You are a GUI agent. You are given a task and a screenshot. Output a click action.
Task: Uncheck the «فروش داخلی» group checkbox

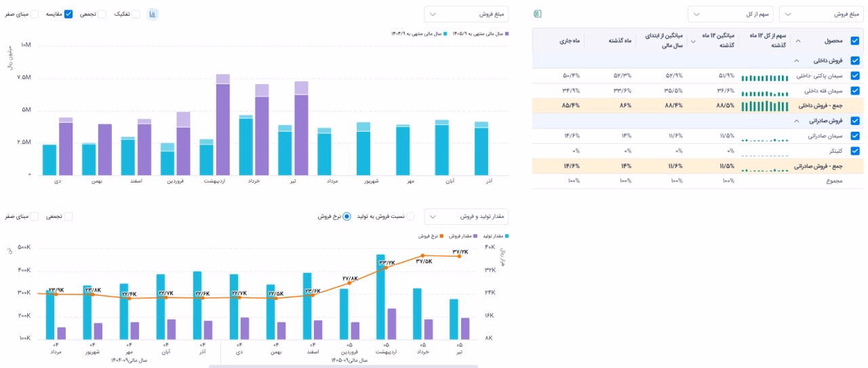pos(854,60)
